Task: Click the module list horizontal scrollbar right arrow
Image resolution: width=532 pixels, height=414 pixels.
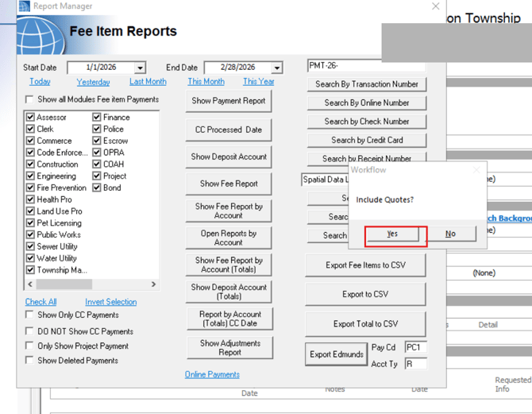Action: (x=153, y=284)
